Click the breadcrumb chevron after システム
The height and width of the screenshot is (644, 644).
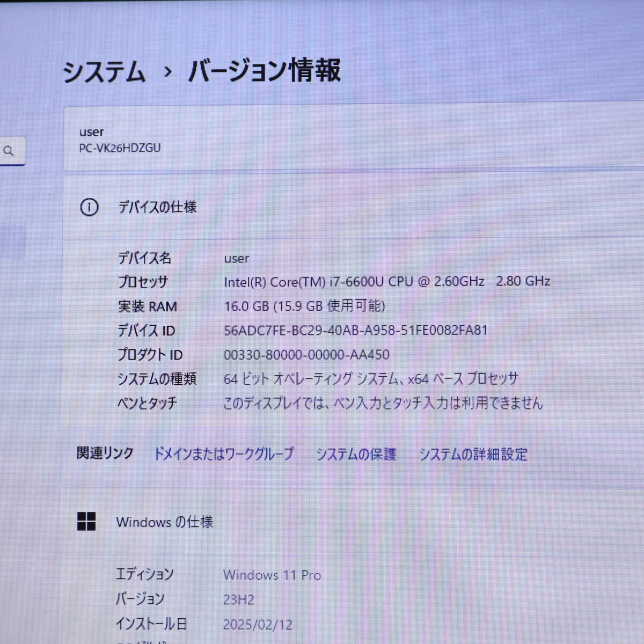[167, 72]
